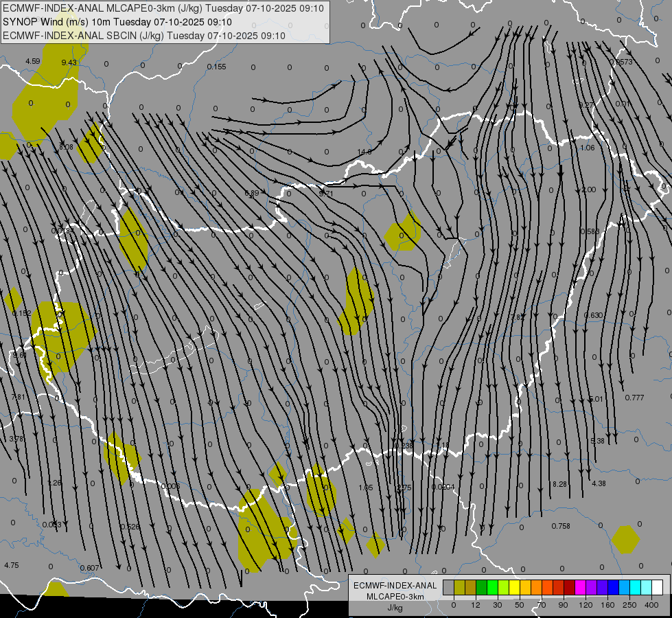672x618 pixels.
Task: Click the ECMWF-INDEX-ANAL text in bottom legend
Action: [x=395, y=585]
